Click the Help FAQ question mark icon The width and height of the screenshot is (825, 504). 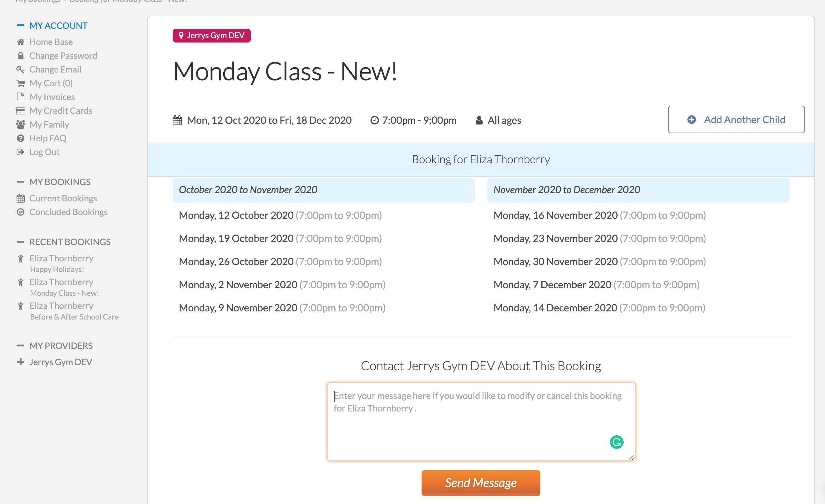pyautogui.click(x=20, y=138)
